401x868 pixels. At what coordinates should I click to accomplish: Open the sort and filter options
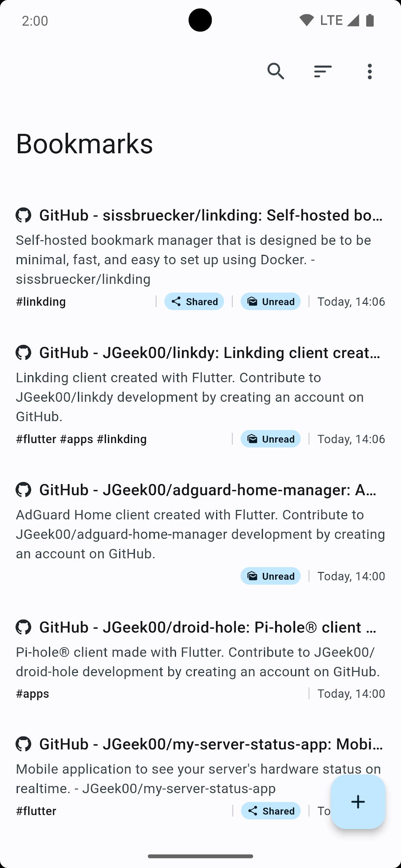[x=323, y=71]
